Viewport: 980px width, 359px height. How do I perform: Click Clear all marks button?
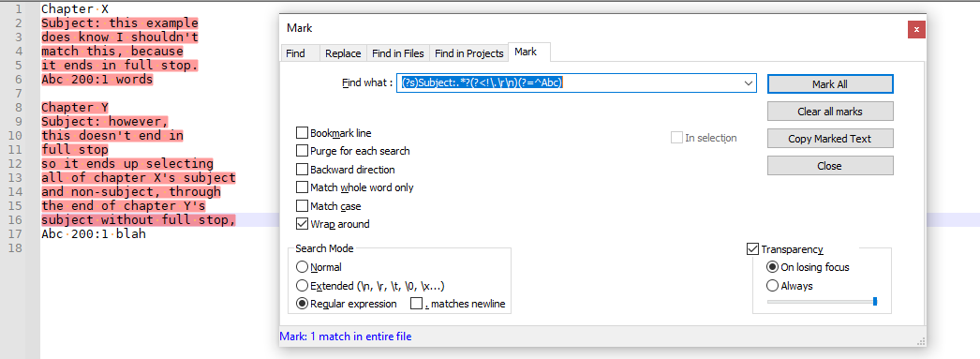tap(830, 112)
